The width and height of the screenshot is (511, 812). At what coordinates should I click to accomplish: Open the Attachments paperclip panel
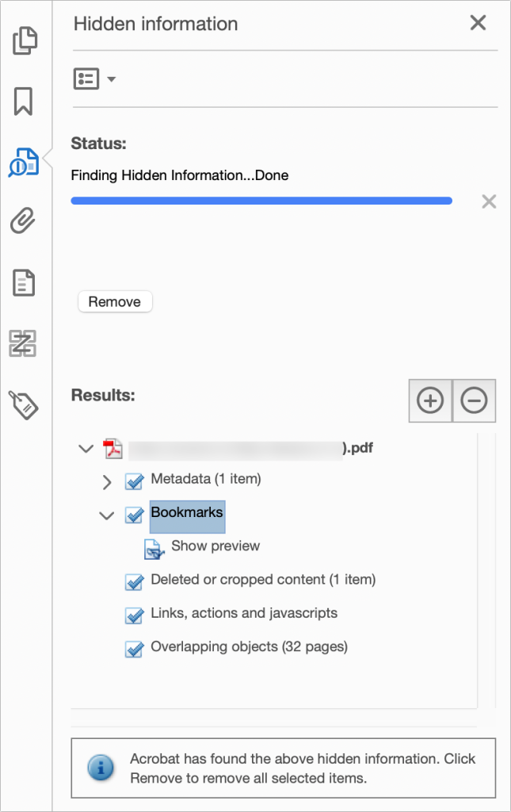coord(23,220)
